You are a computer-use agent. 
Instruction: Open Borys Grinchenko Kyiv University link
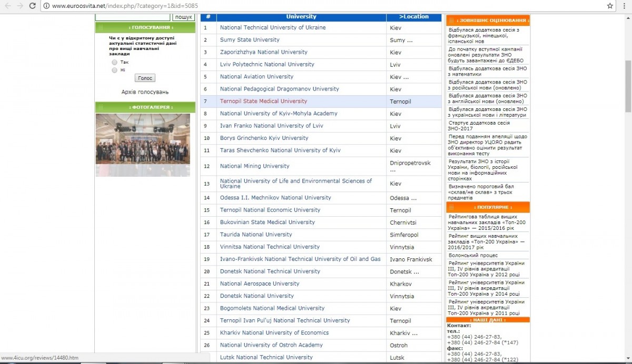[x=264, y=138]
